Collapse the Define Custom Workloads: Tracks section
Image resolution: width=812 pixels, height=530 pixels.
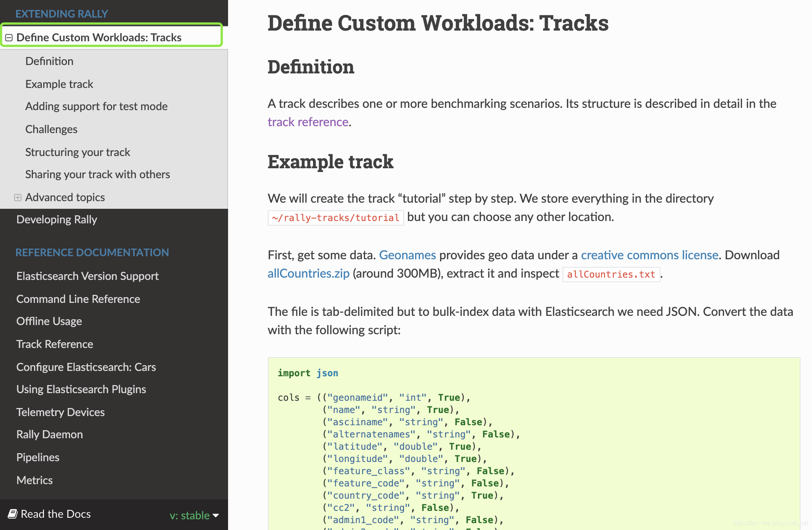point(9,37)
